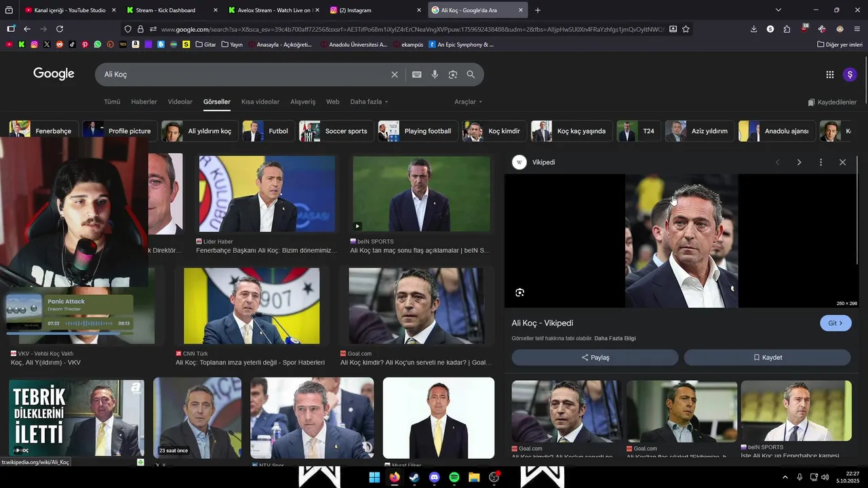The image size is (868, 488).
Task: Bookmark this page with the star
Action: 686,29
